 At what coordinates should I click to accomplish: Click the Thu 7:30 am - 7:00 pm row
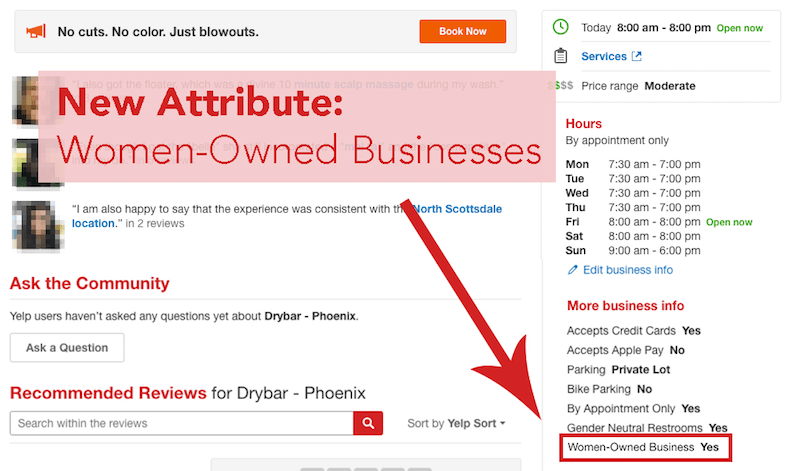point(633,207)
